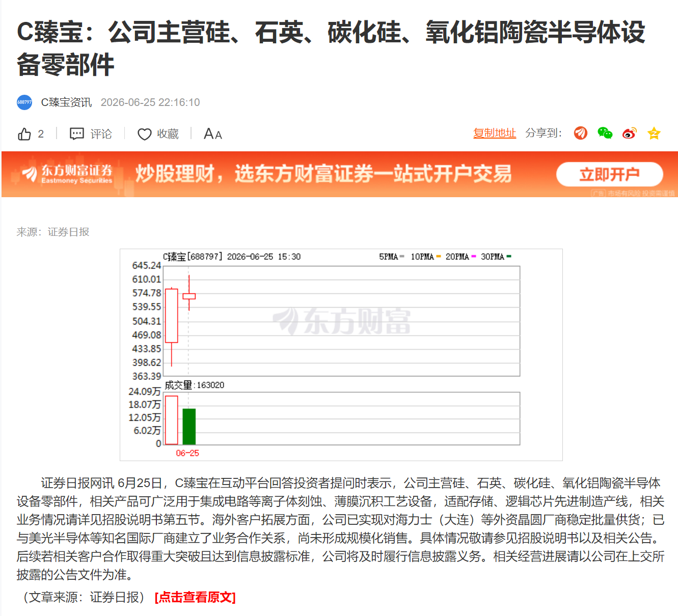Click the 分享到 label
678x616 pixels.
pyautogui.click(x=544, y=133)
